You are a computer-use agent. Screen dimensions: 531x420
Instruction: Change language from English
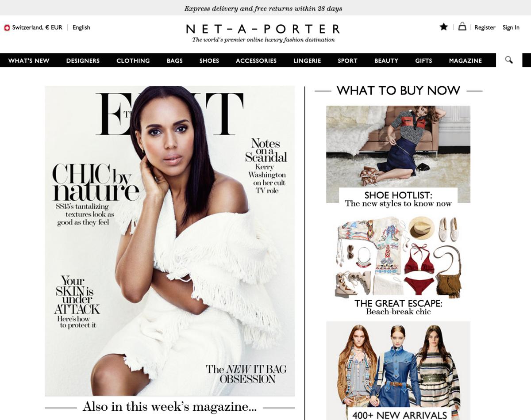tap(81, 27)
